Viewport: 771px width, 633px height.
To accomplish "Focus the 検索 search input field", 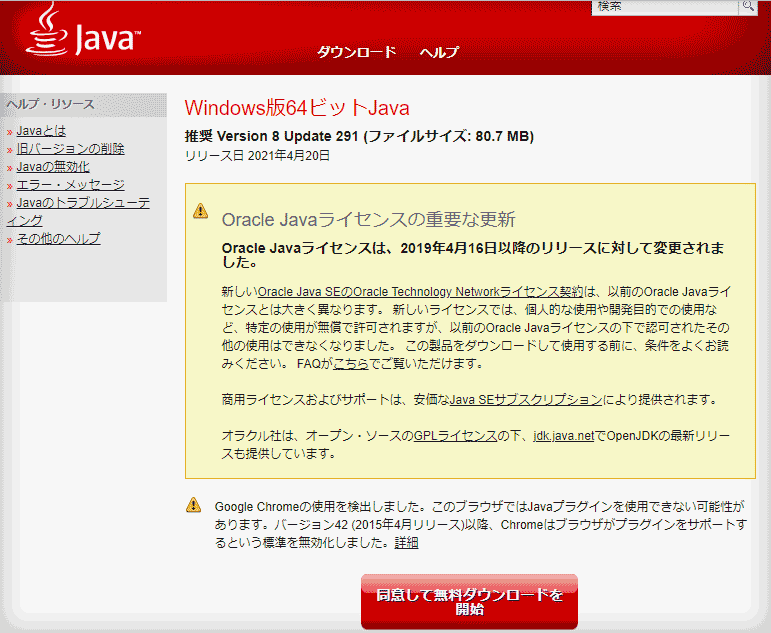I will click(665, 6).
